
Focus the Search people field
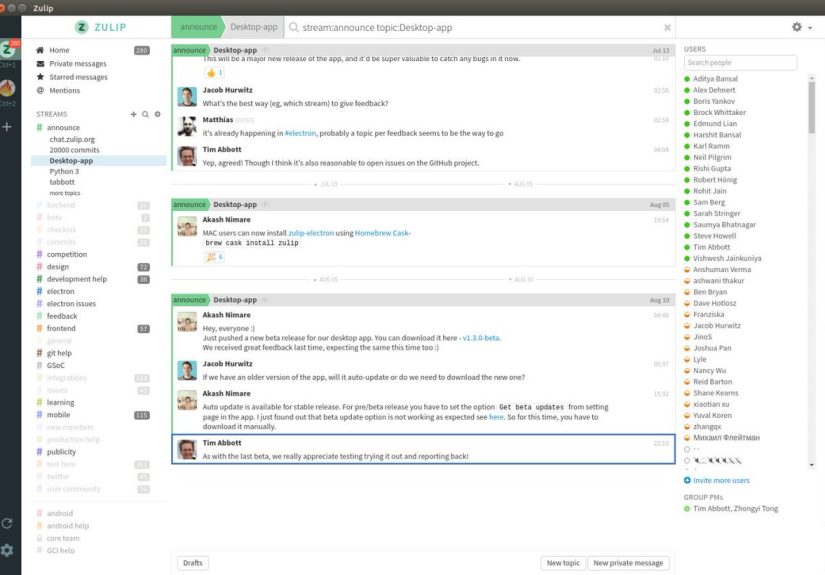pos(740,63)
